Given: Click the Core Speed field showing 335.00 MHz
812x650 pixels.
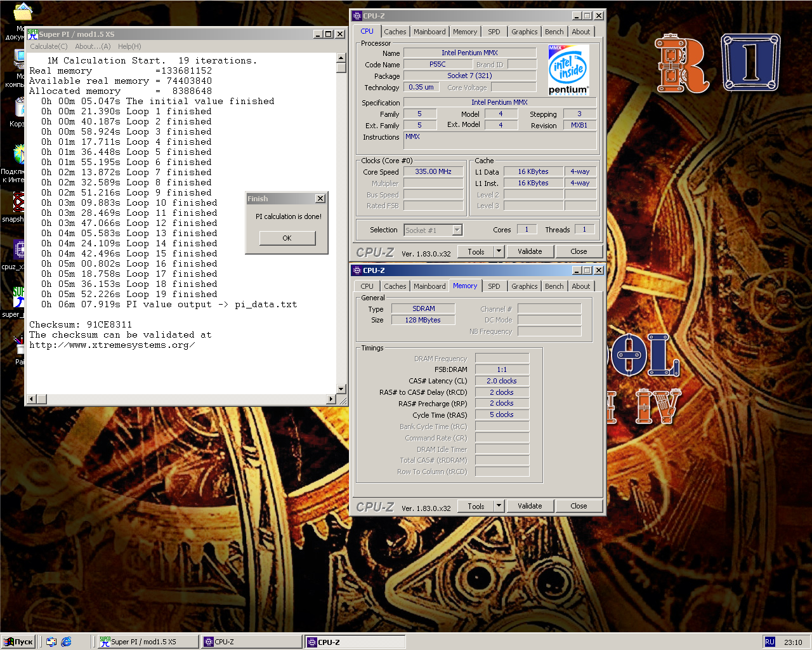Looking at the screenshot, I should 433,171.
